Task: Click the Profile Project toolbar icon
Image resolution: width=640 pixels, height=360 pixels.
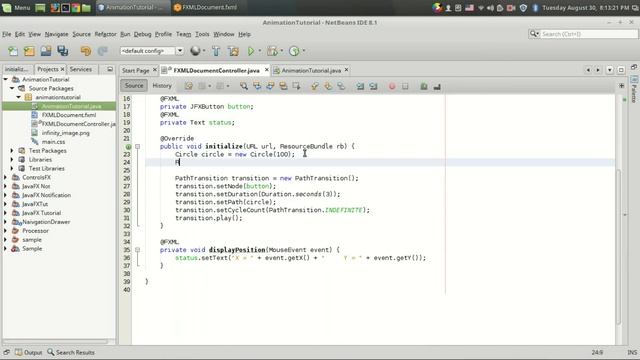Action: coord(294,51)
